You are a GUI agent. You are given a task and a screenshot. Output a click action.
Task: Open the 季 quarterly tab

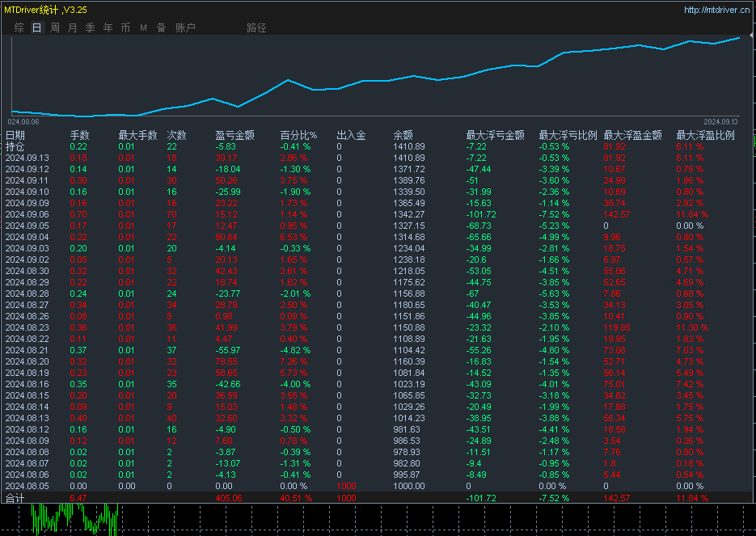point(91,27)
